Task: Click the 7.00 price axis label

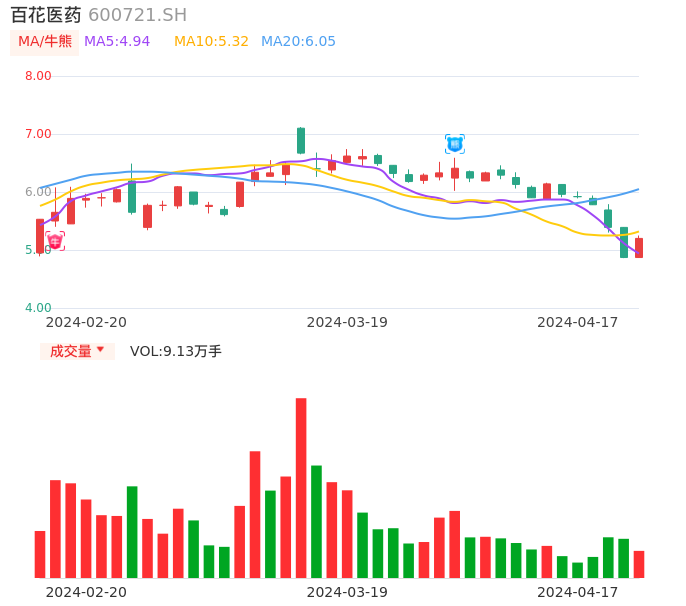Action: pos(38,134)
